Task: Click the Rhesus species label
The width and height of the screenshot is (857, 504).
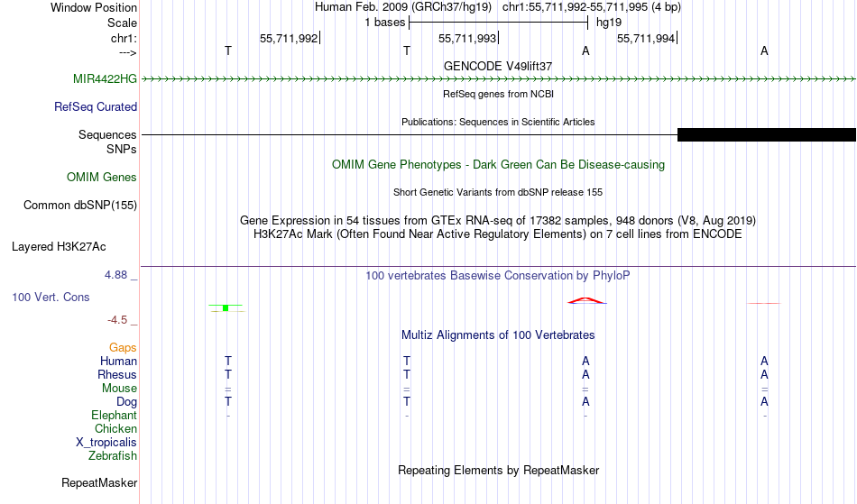Action: point(117,374)
